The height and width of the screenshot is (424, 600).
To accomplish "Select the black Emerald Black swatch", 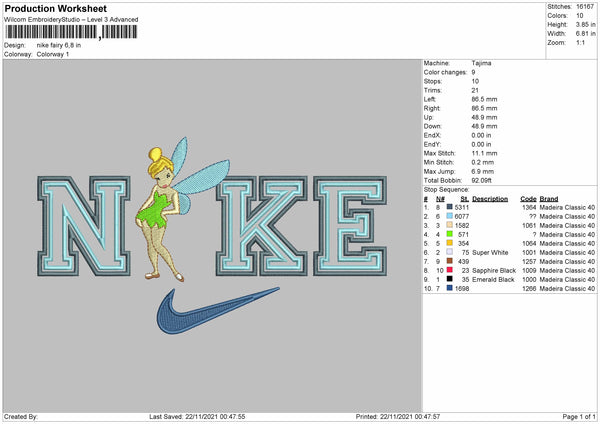I will coord(450,279).
